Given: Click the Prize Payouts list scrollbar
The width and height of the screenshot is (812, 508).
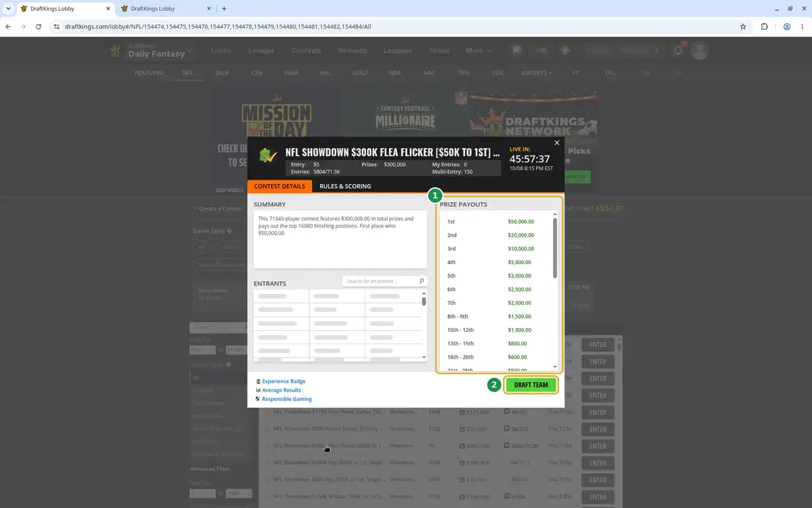Looking at the screenshot, I should [x=555, y=248].
